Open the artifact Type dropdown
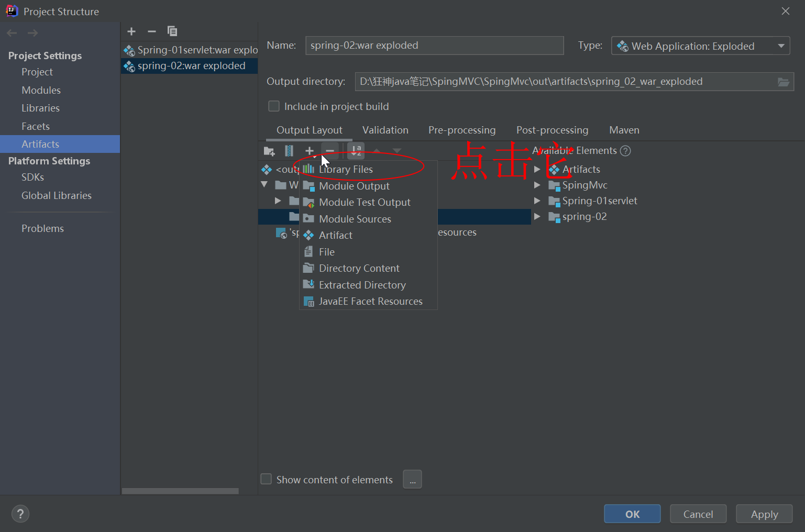Viewport: 805px width, 532px height. [700, 46]
